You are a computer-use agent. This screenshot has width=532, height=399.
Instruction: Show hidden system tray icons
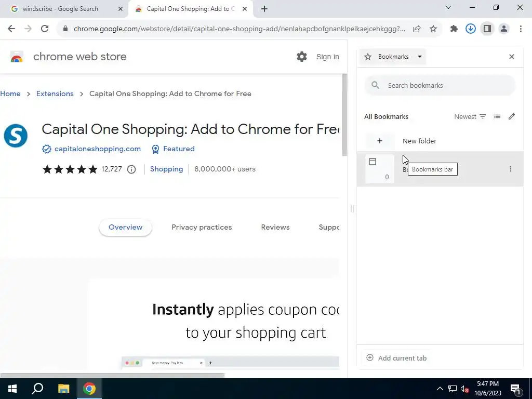click(x=440, y=389)
